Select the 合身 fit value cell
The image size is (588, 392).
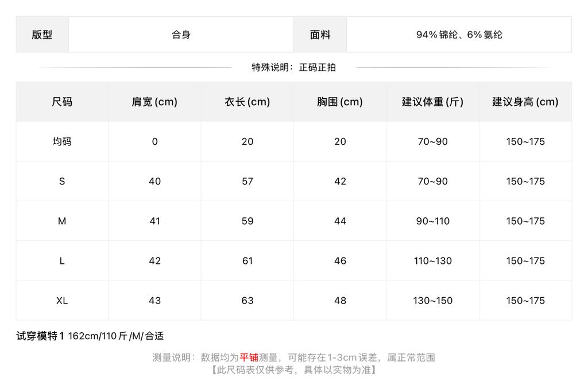coord(181,34)
